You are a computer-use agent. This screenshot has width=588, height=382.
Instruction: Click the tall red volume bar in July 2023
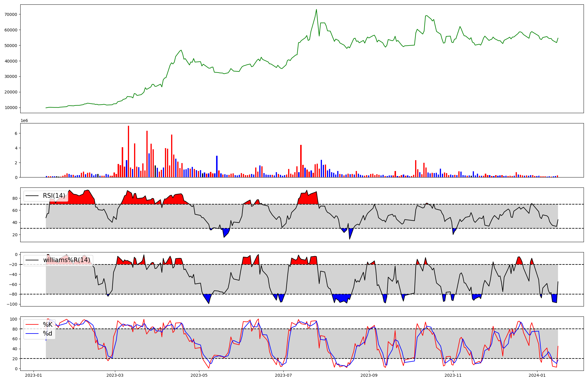pos(301,161)
